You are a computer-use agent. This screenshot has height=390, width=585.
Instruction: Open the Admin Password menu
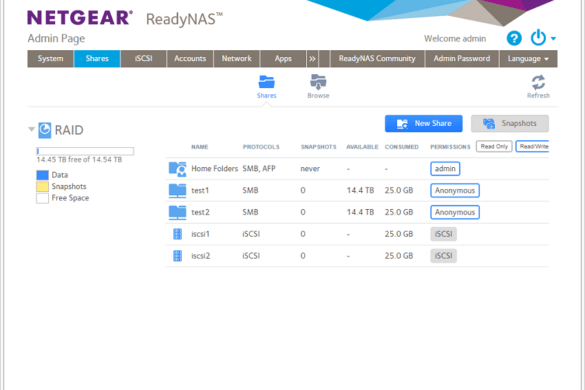pos(462,59)
